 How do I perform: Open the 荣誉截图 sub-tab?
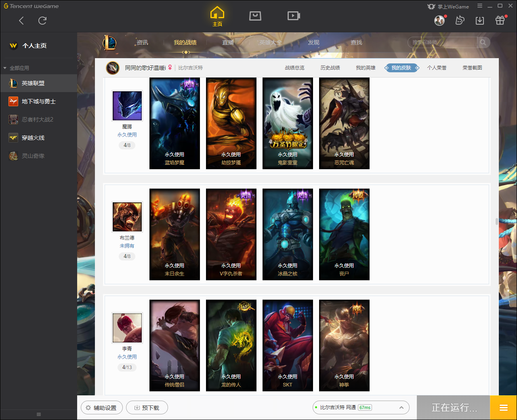[472, 68]
